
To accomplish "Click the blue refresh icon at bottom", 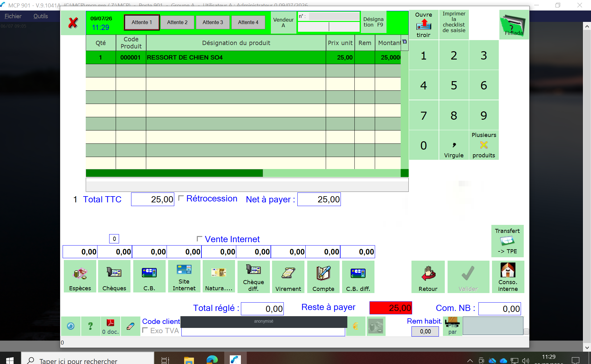I will click(x=71, y=326).
